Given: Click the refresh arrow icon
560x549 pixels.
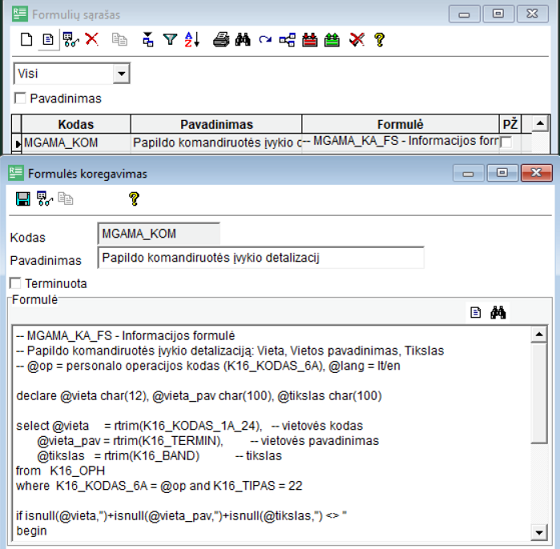Looking at the screenshot, I should click(x=265, y=40).
